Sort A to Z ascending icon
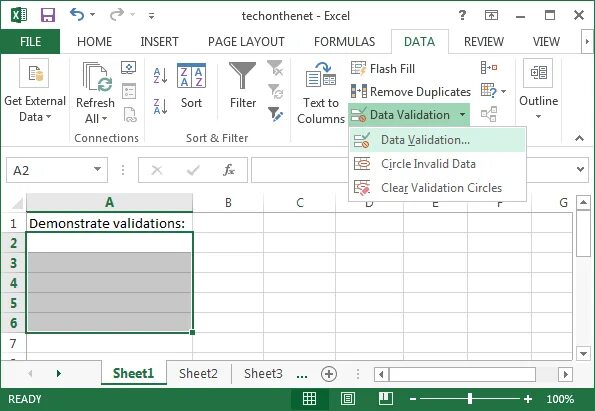The width and height of the screenshot is (595, 411). [x=161, y=75]
